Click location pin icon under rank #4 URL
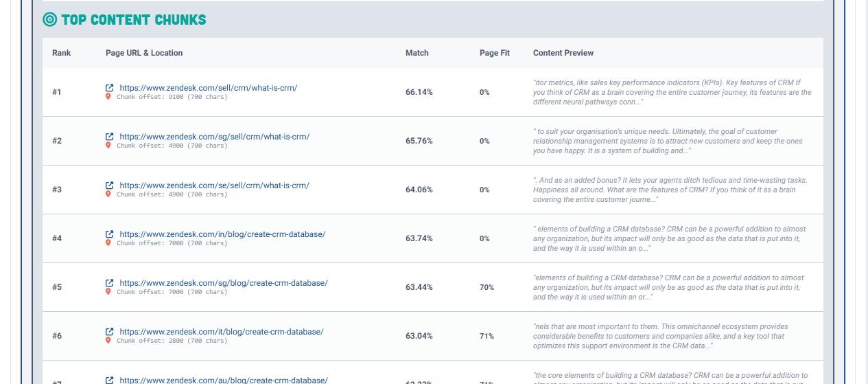This screenshot has height=384, width=868. 108,243
